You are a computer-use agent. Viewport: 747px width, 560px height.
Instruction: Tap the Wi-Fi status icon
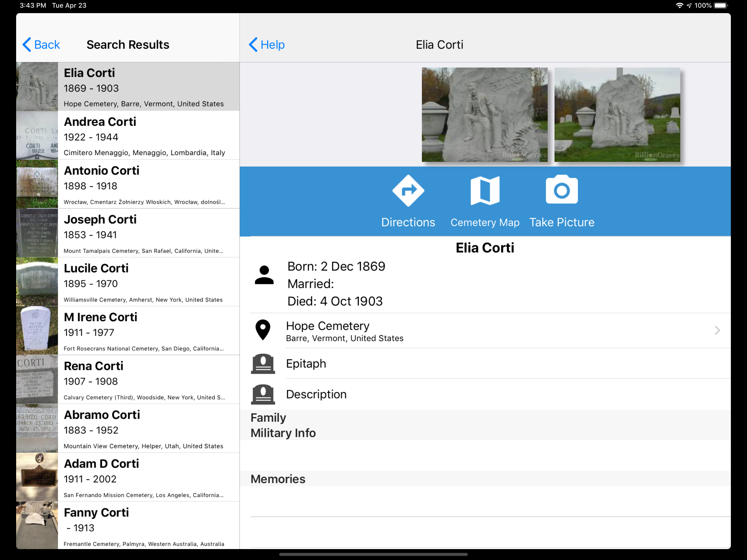(679, 5)
